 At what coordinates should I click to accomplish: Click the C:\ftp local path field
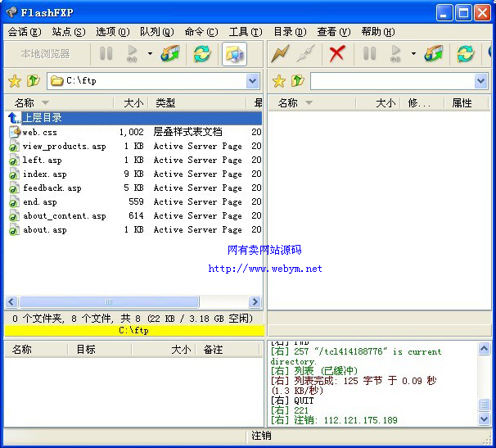[x=153, y=81]
